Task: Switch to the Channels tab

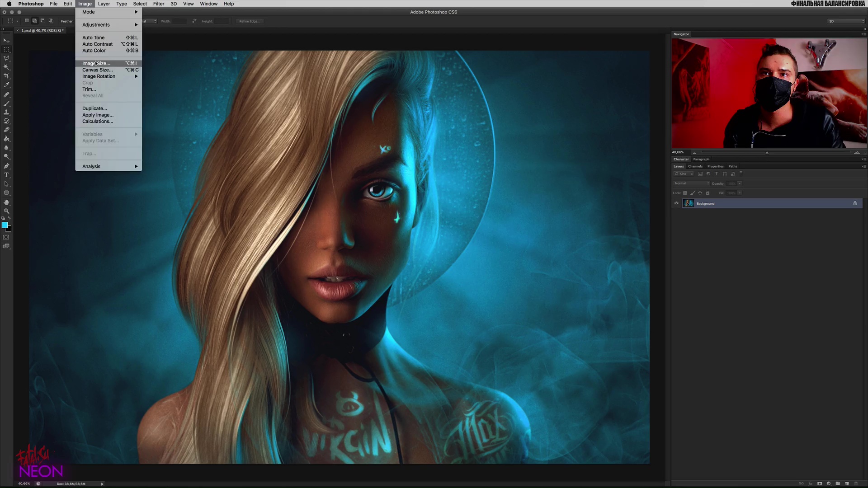Action: click(x=695, y=166)
